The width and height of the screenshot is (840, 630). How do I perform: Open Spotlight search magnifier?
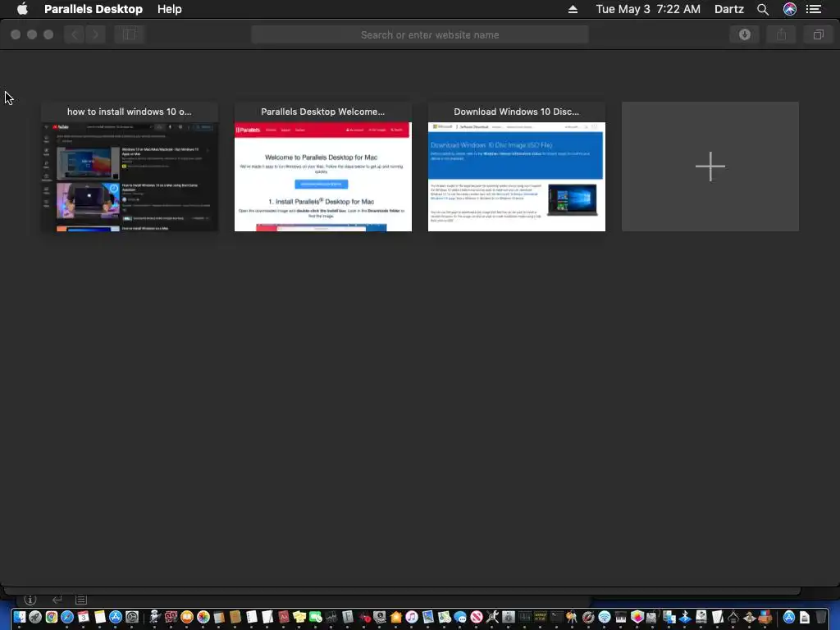coord(763,9)
